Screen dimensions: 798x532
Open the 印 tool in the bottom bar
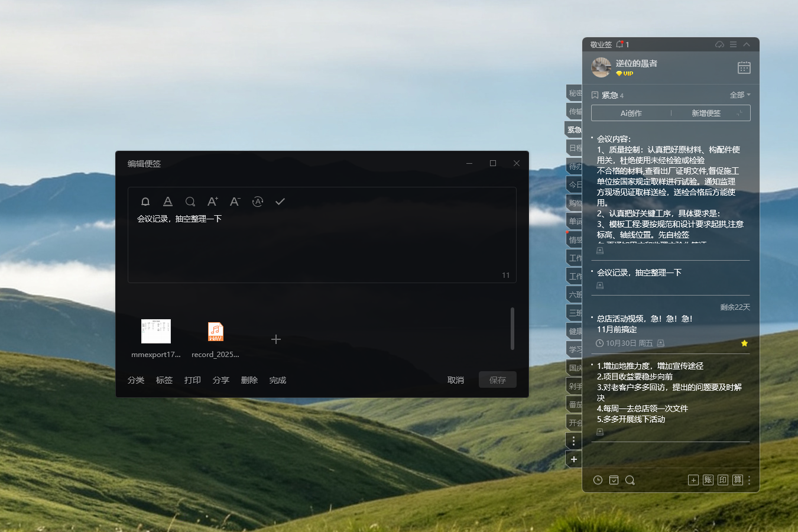(723, 480)
